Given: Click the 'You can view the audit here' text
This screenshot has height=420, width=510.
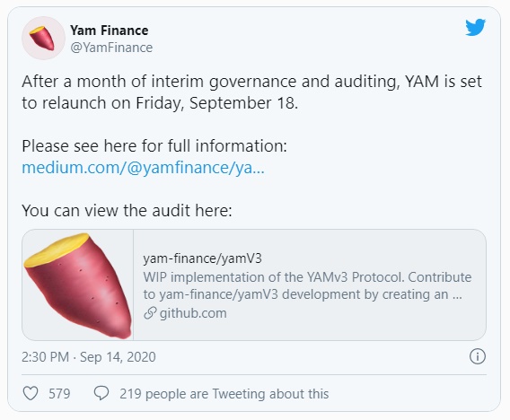Looking at the screenshot, I should pyautogui.click(x=127, y=211).
